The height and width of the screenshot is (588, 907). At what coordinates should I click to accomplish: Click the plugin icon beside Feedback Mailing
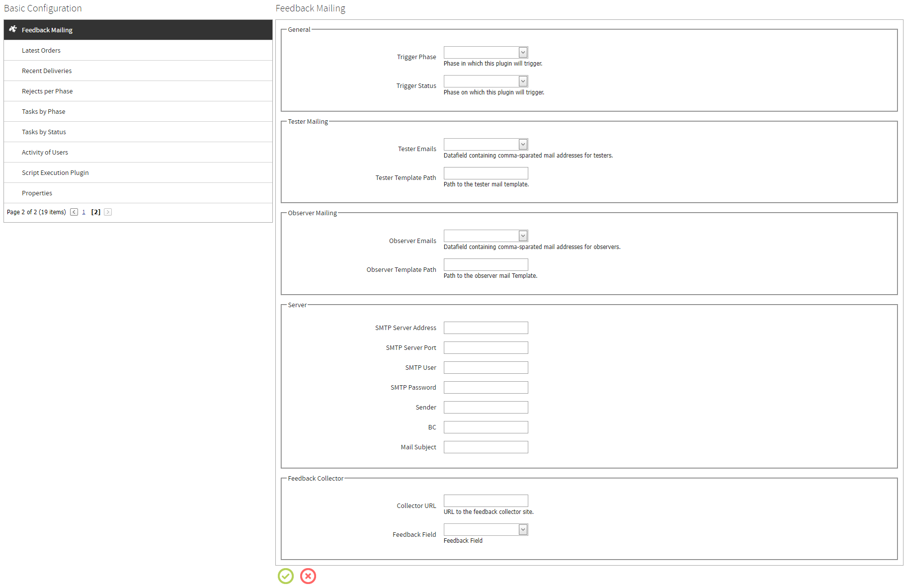[x=12, y=30]
